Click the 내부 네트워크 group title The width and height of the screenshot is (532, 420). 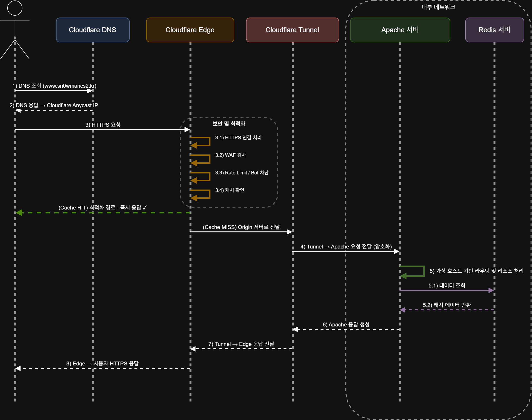(438, 7)
